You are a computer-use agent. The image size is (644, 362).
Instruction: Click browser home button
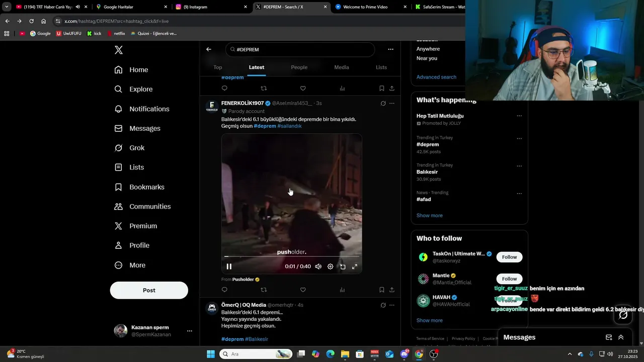click(43, 21)
